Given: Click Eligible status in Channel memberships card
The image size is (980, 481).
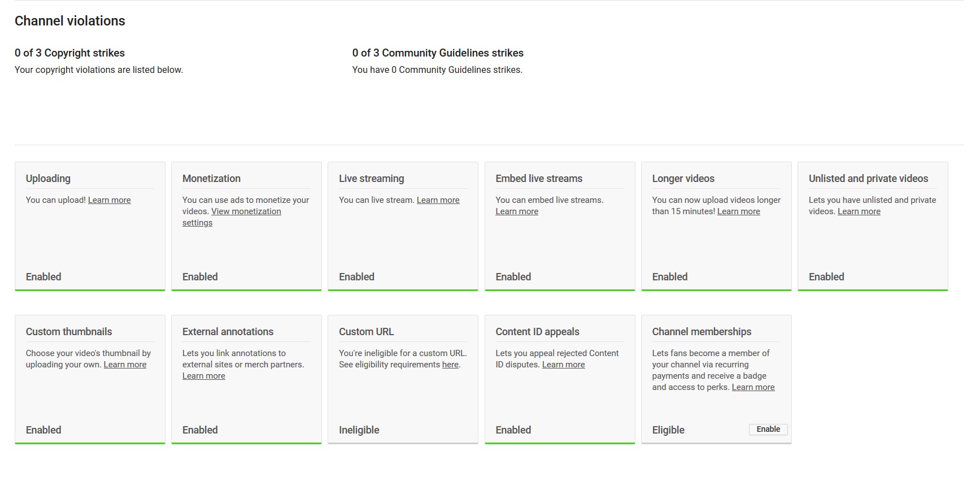Looking at the screenshot, I should pos(668,430).
